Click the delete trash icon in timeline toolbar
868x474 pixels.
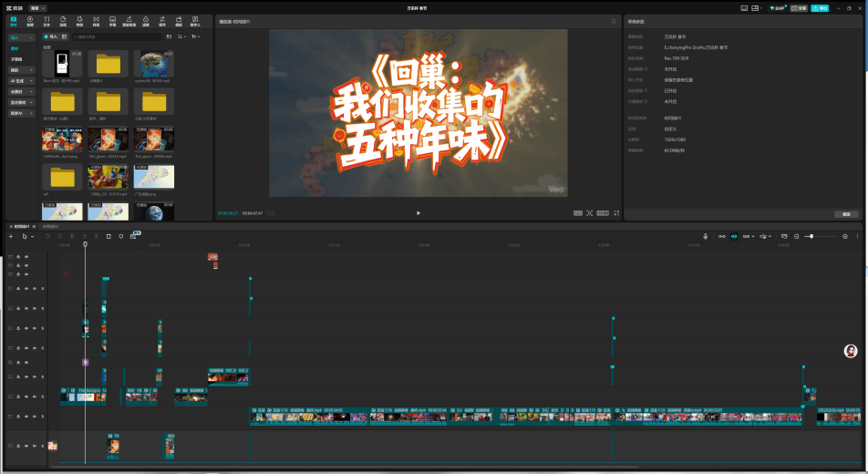click(x=108, y=236)
